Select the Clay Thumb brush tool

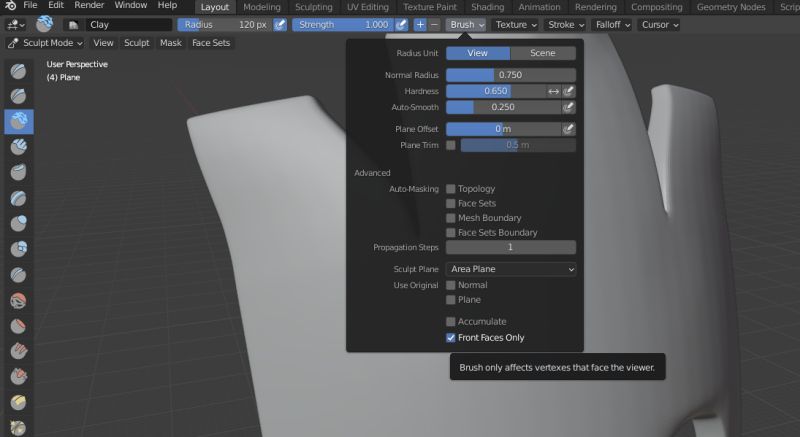[19, 173]
